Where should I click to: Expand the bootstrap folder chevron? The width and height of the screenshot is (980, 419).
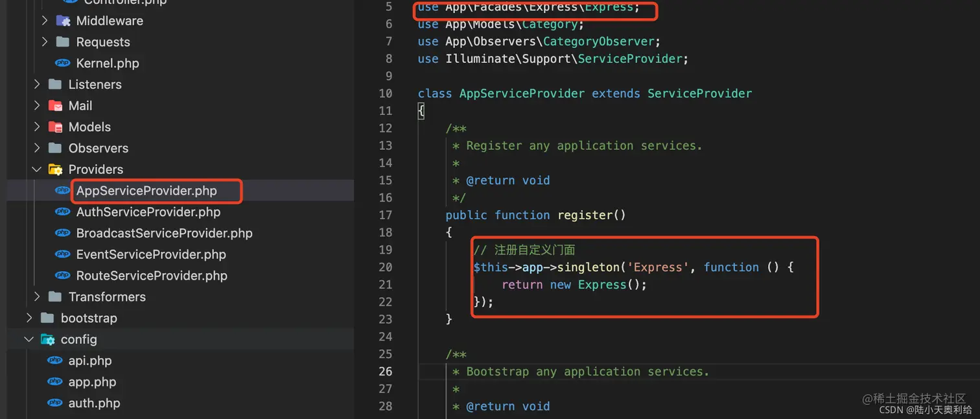pyautogui.click(x=29, y=318)
